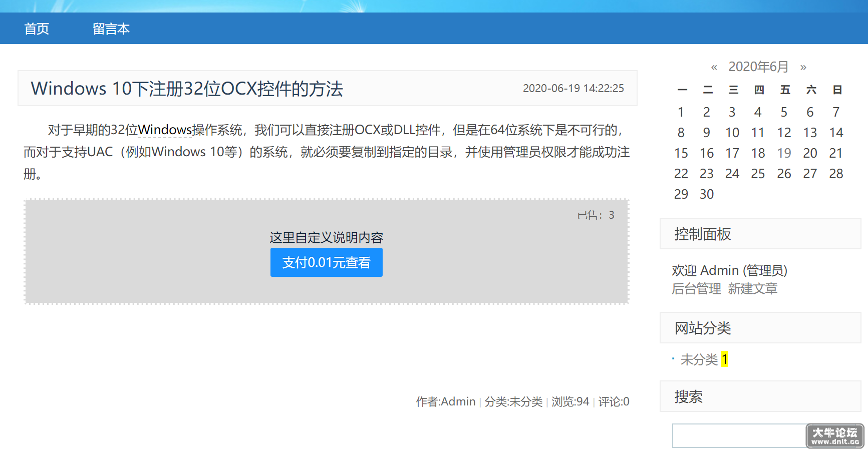Open the 留言本 navigation item

(111, 29)
